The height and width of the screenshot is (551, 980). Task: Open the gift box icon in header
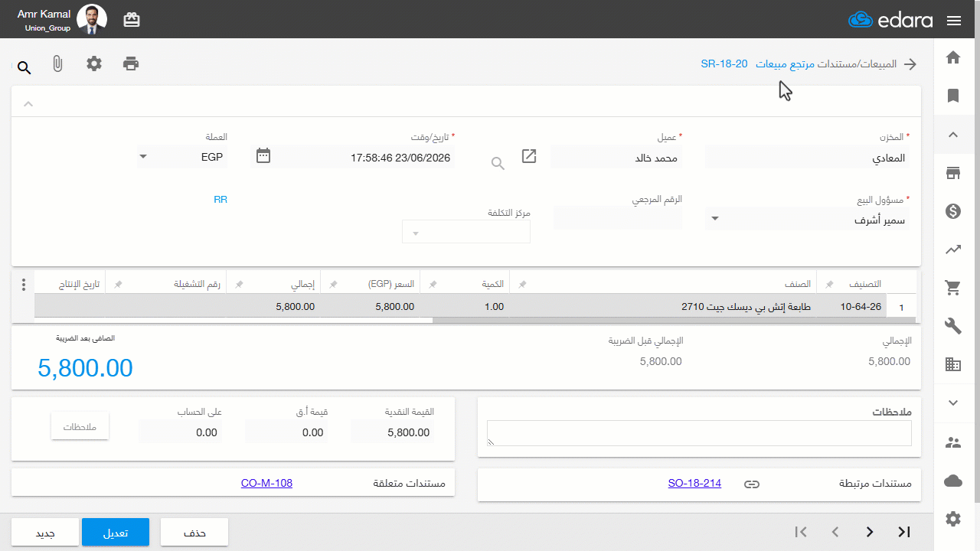[132, 20]
